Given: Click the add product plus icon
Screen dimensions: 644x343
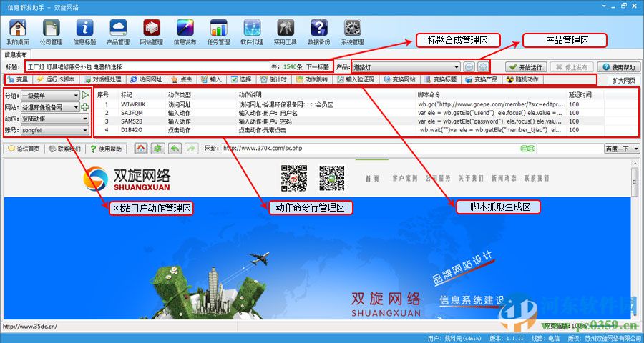Looking at the screenshot, I should [469, 67].
